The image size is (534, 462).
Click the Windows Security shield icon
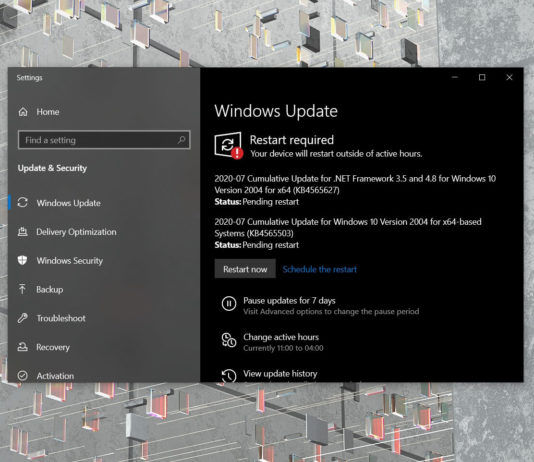tap(22, 260)
